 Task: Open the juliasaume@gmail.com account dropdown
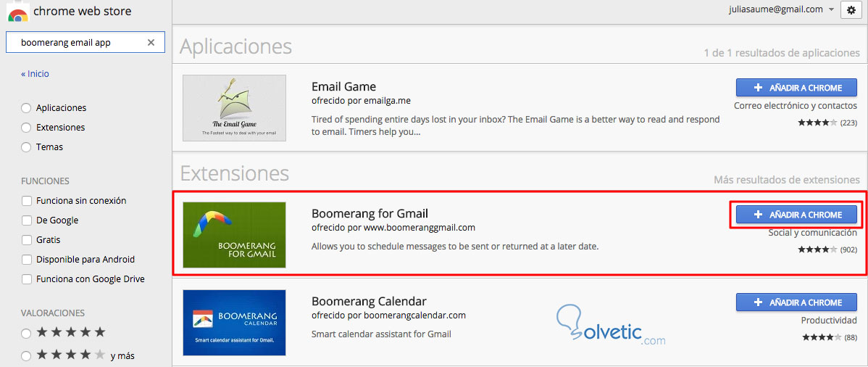click(781, 9)
